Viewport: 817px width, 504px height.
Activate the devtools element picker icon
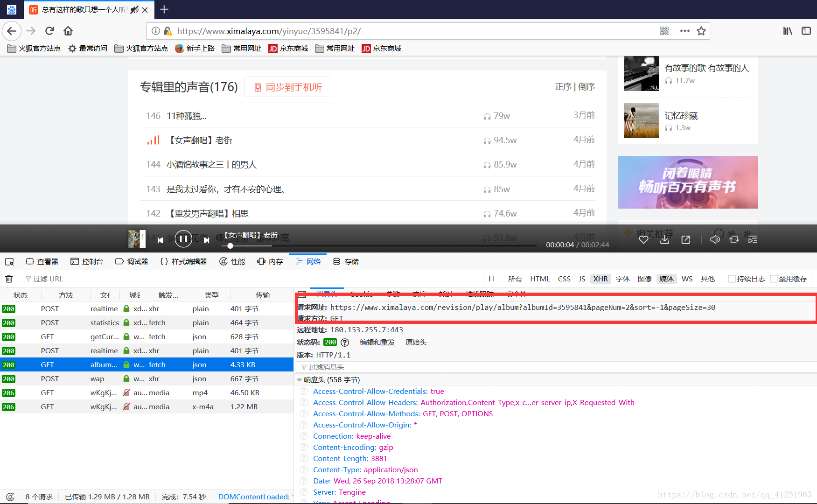click(x=9, y=261)
